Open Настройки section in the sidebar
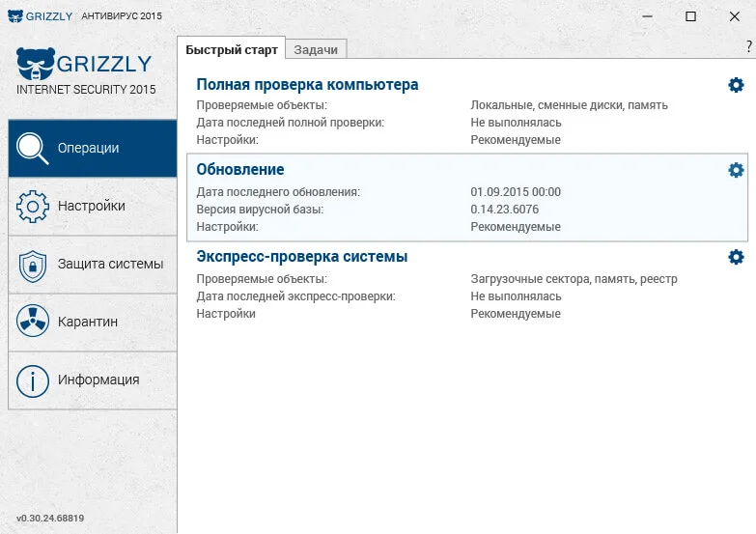The width and height of the screenshot is (756, 534). (x=93, y=207)
